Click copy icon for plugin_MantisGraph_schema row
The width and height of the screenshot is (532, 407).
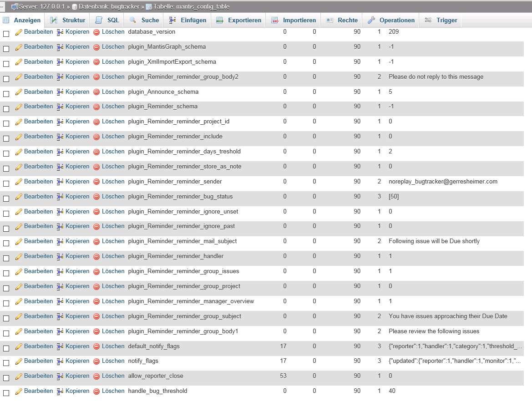click(x=60, y=47)
